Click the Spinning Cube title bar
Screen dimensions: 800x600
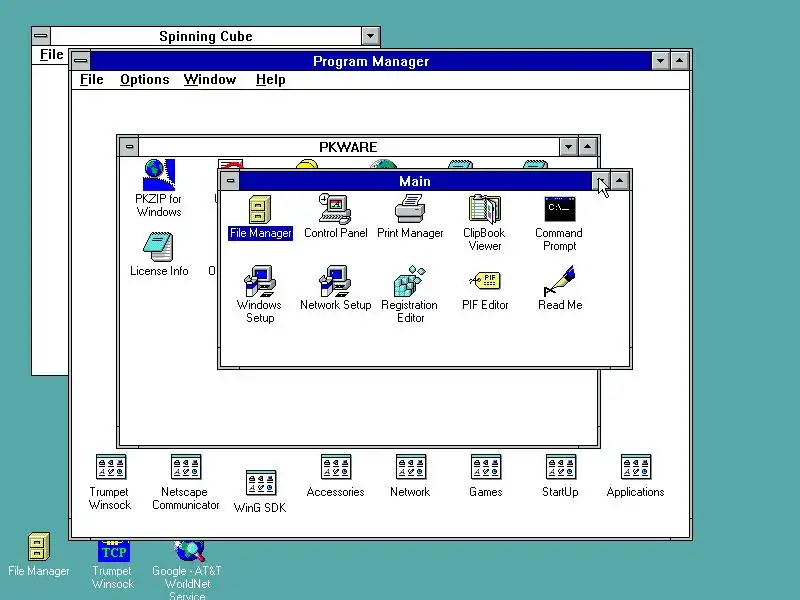click(x=206, y=36)
